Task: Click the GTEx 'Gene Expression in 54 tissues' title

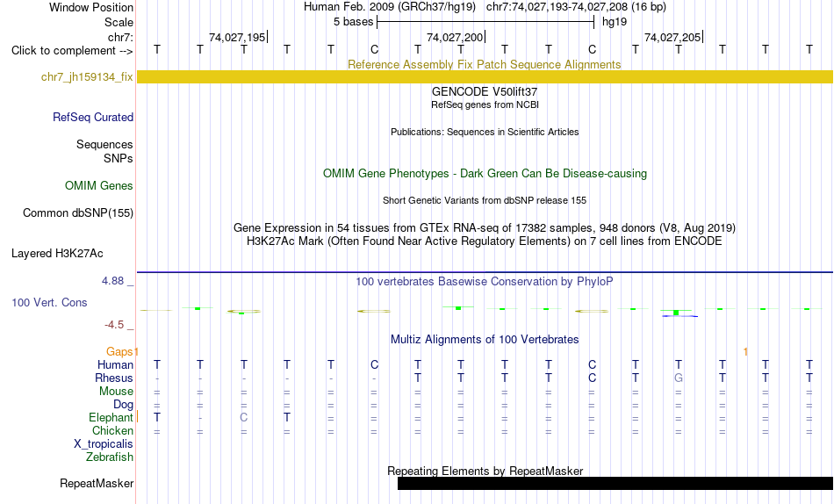Action: pos(485,227)
